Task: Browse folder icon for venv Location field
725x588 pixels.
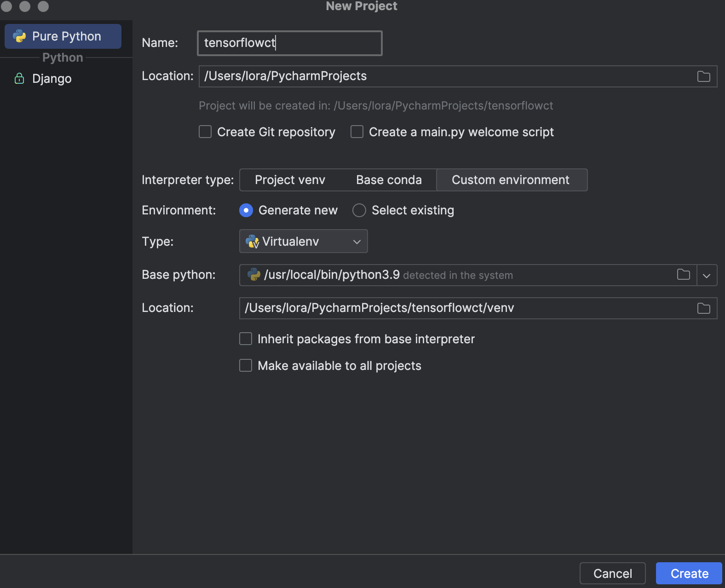Action: coord(703,308)
